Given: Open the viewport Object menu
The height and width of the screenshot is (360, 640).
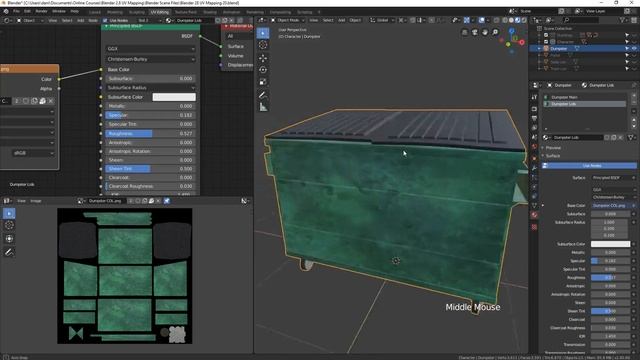Looking at the screenshot, I should pyautogui.click(x=355, y=20).
